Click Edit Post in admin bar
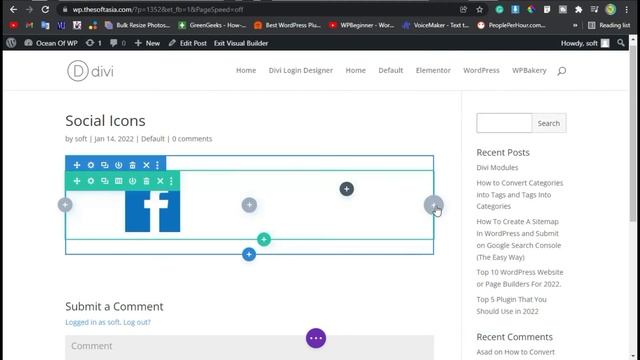This screenshot has height=360, width=640. [188, 43]
